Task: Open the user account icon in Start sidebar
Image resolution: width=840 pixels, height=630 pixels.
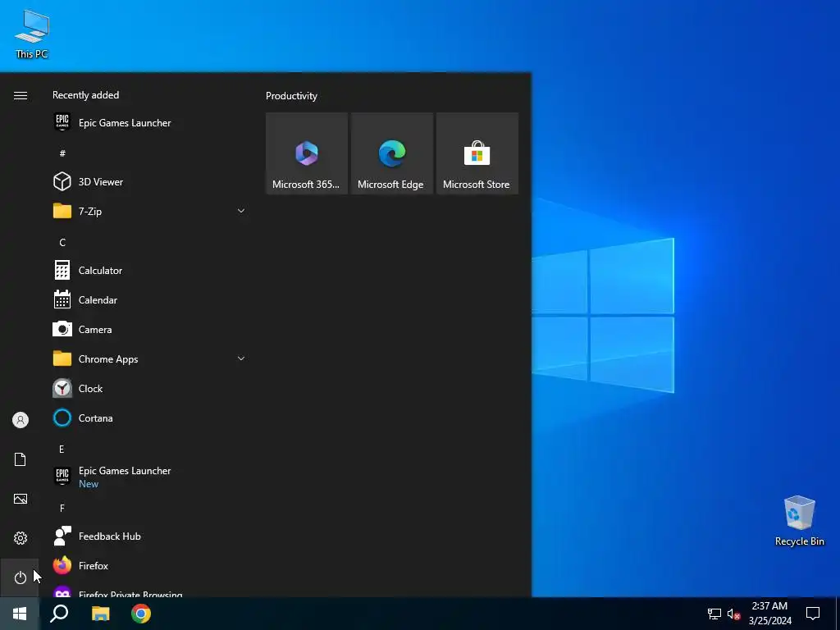Action: [x=21, y=420]
